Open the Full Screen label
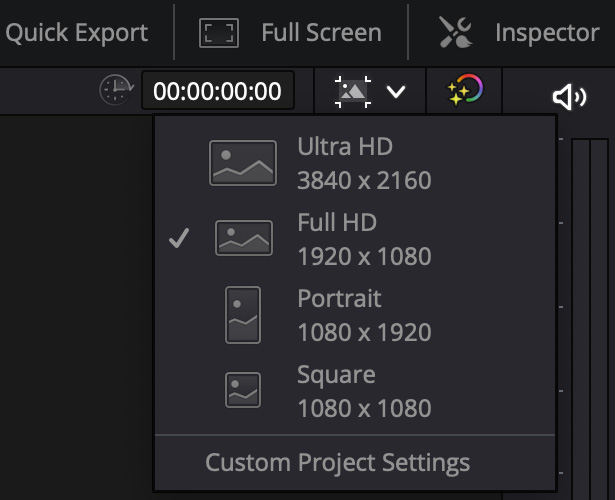This screenshot has height=500, width=615. pyautogui.click(x=321, y=33)
